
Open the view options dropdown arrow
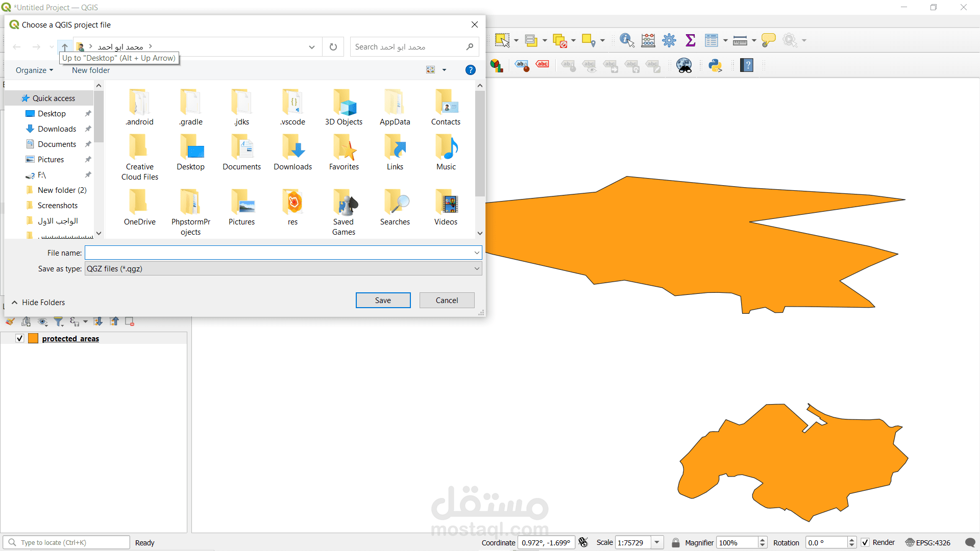coord(444,70)
